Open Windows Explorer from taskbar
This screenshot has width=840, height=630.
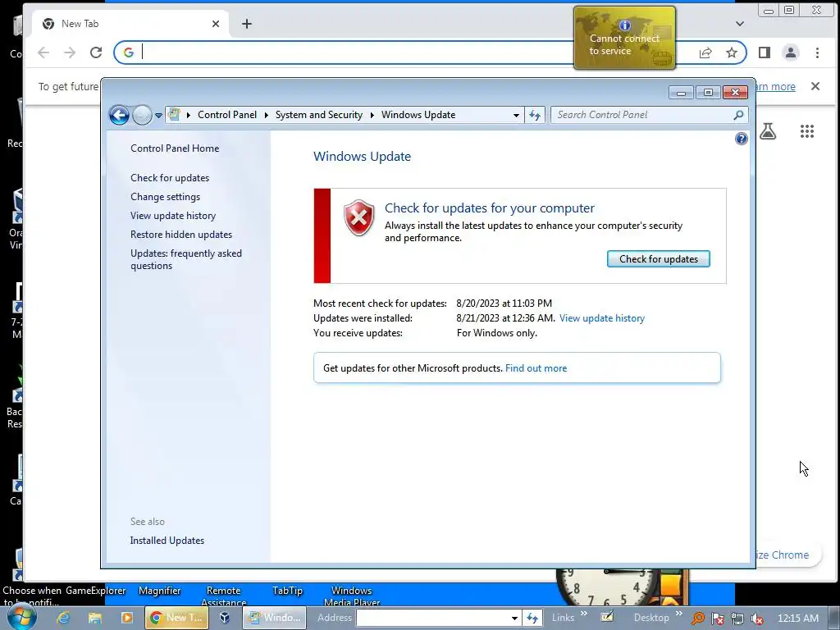[95, 618]
